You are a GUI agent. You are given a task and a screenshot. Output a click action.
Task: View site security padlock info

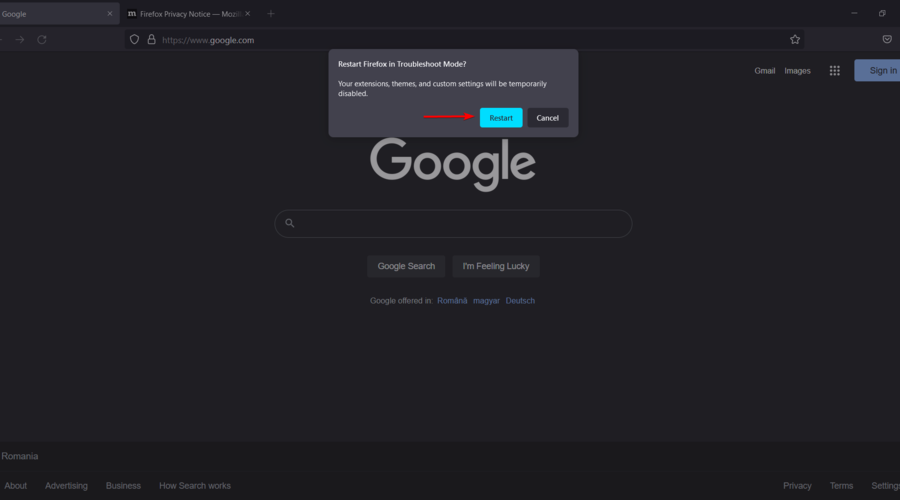tap(152, 40)
